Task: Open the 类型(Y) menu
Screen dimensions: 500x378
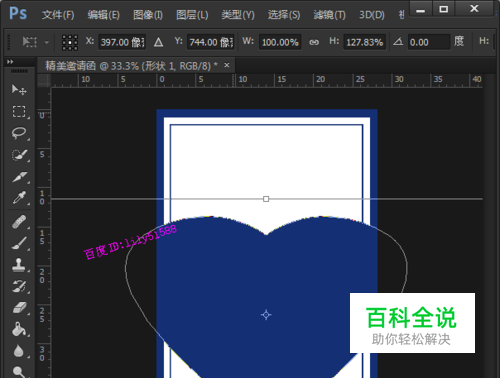Action: [x=238, y=15]
